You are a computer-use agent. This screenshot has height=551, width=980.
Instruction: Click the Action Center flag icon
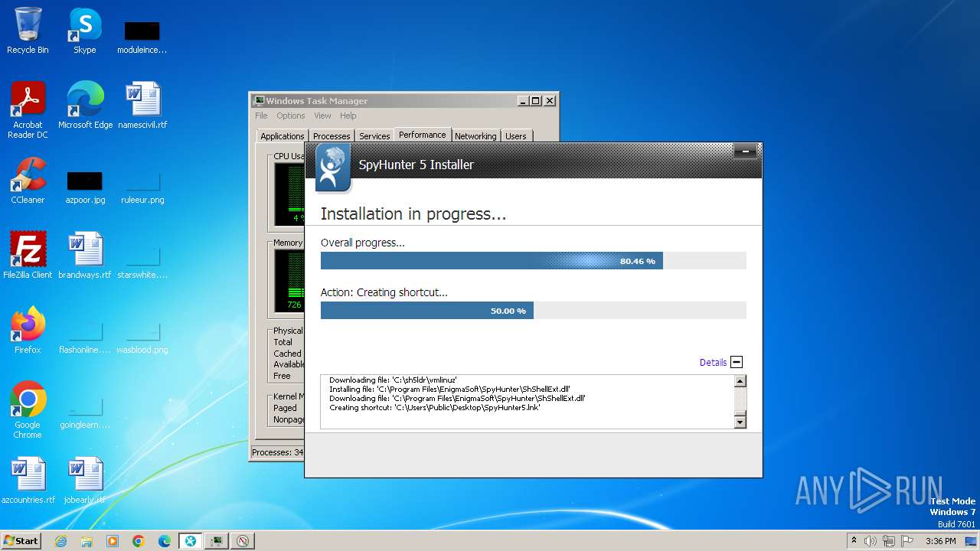click(x=906, y=541)
